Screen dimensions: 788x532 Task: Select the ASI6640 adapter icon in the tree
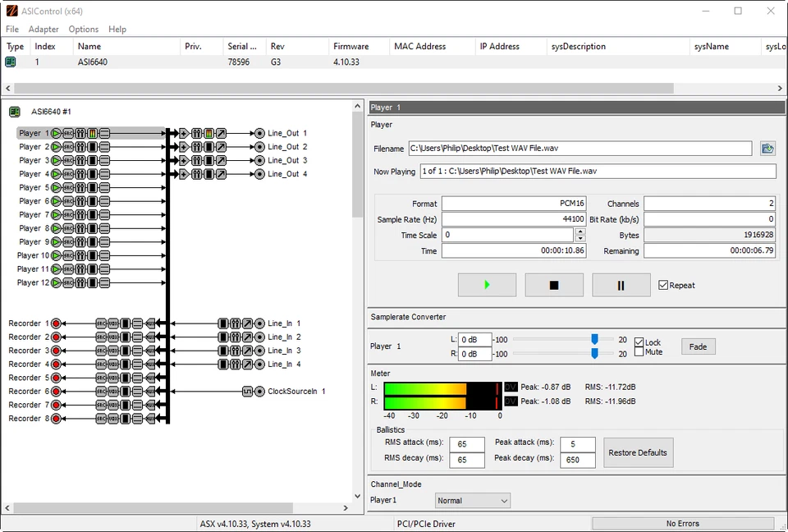pyautogui.click(x=15, y=111)
